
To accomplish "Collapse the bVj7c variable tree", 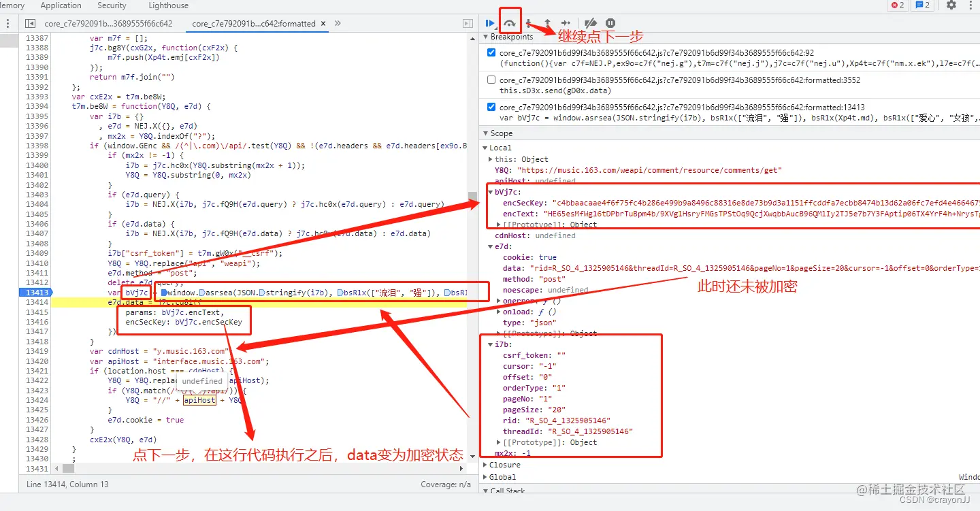I will [x=491, y=193].
